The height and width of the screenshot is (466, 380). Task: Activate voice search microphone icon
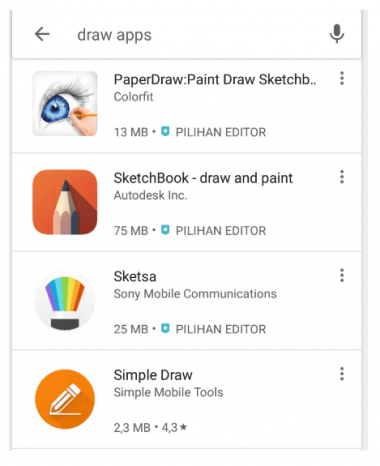point(337,34)
